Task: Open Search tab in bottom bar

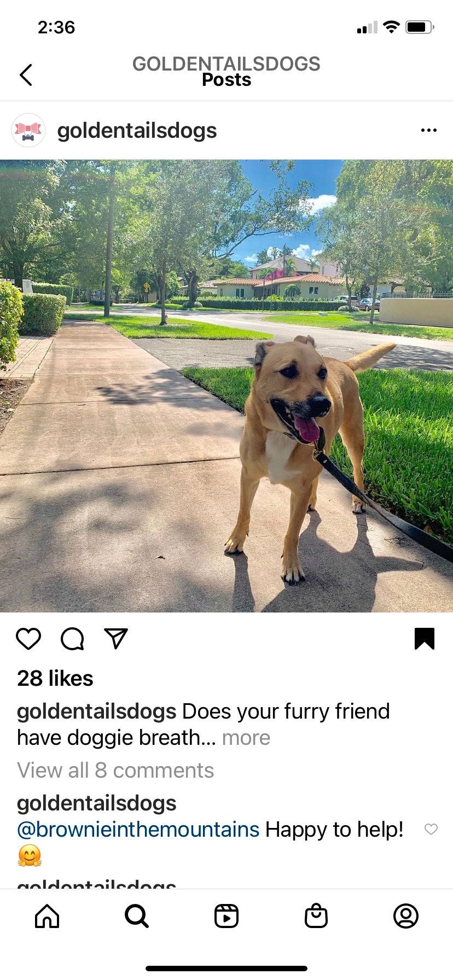Action: click(x=136, y=916)
